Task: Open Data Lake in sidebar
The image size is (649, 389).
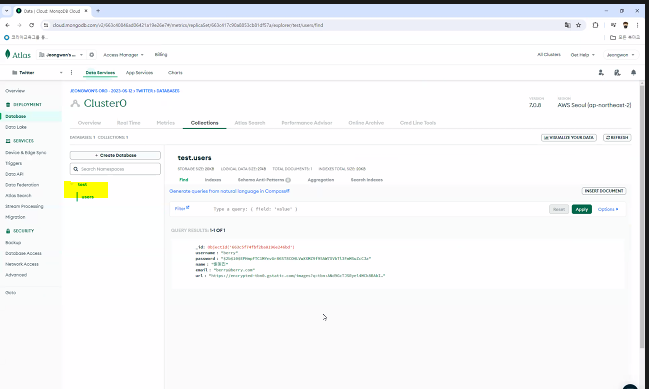Action: [x=16, y=127]
